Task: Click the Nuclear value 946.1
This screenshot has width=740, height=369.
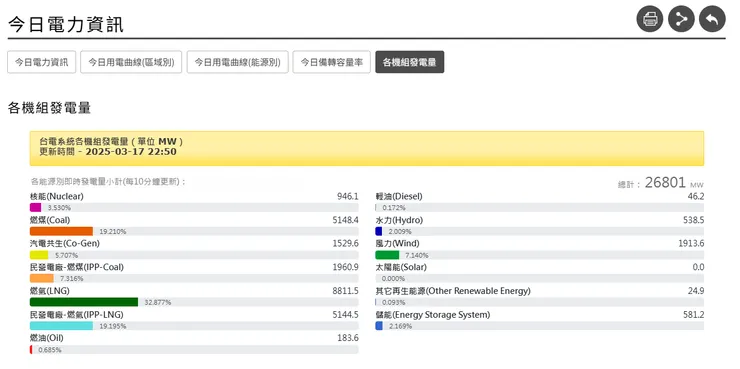Action: 348,196
